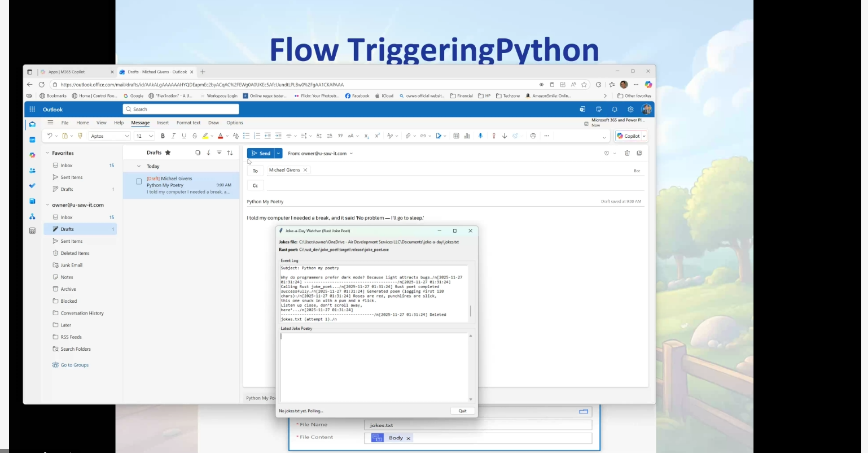Pop out the draft into a new window
This screenshot has width=868, height=453.
639,153
